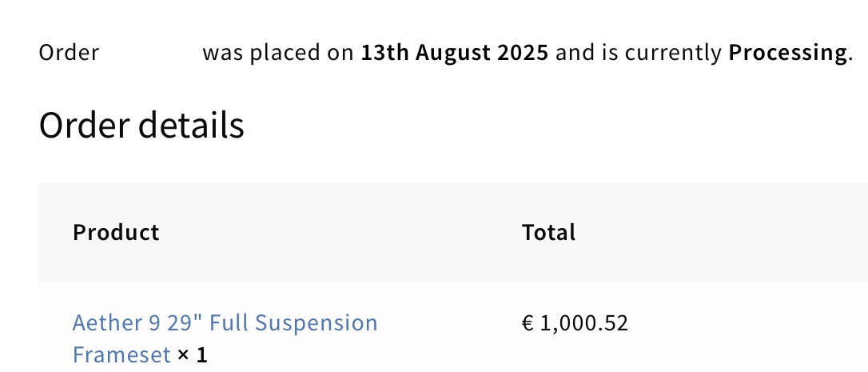Select the "Product" column header

click(116, 233)
